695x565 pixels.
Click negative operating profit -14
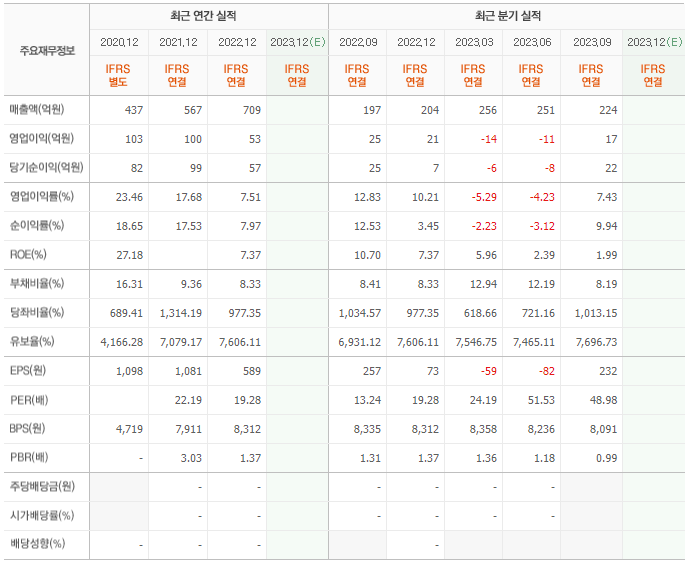point(489,139)
